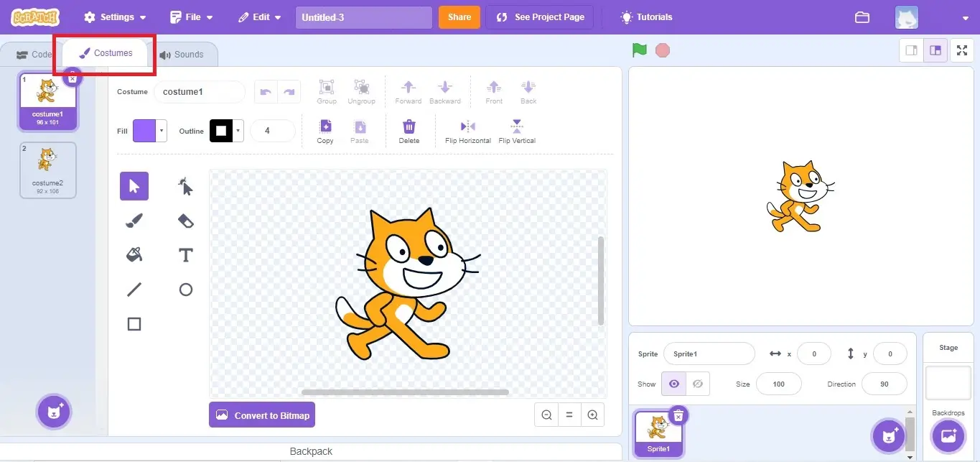Image resolution: width=980 pixels, height=462 pixels.
Task: Expand the Backpack bar
Action: click(311, 452)
